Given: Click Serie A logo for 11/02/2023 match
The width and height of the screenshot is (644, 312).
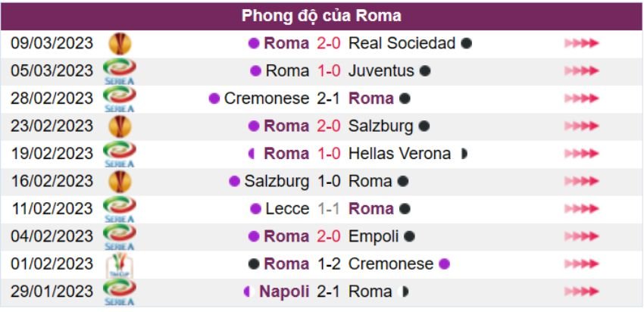Looking at the screenshot, I should click(x=119, y=209).
